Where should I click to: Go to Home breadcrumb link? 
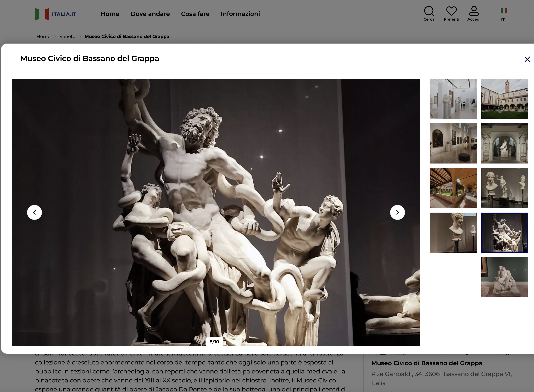(43, 36)
